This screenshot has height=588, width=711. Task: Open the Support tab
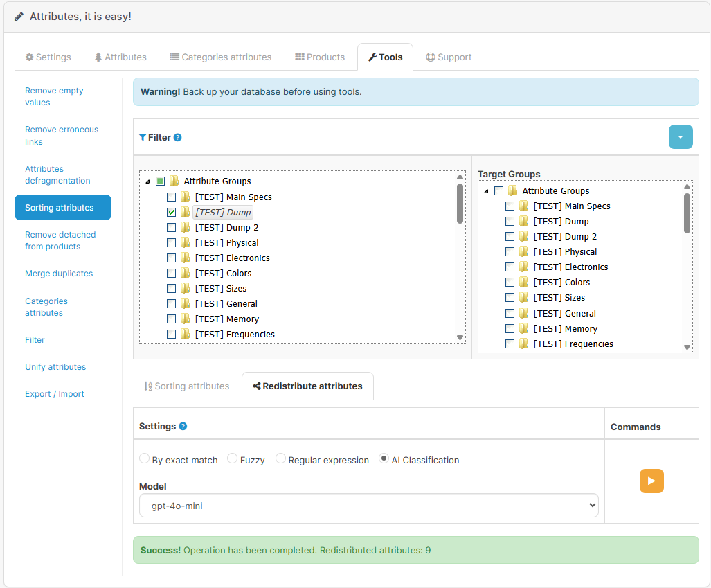(449, 57)
